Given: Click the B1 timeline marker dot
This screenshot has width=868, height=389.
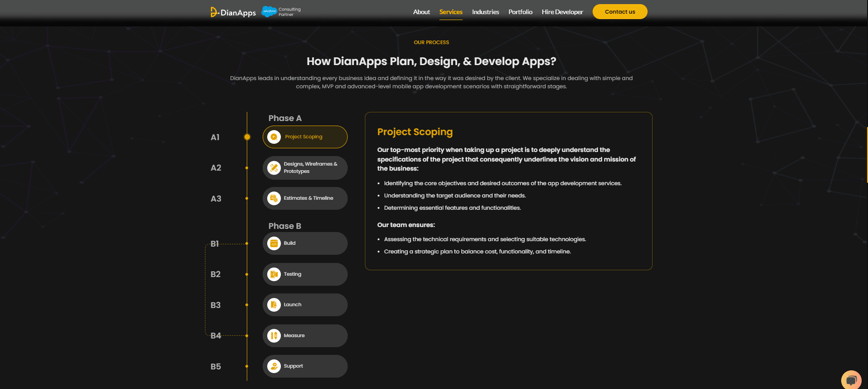Looking at the screenshot, I should click(247, 243).
